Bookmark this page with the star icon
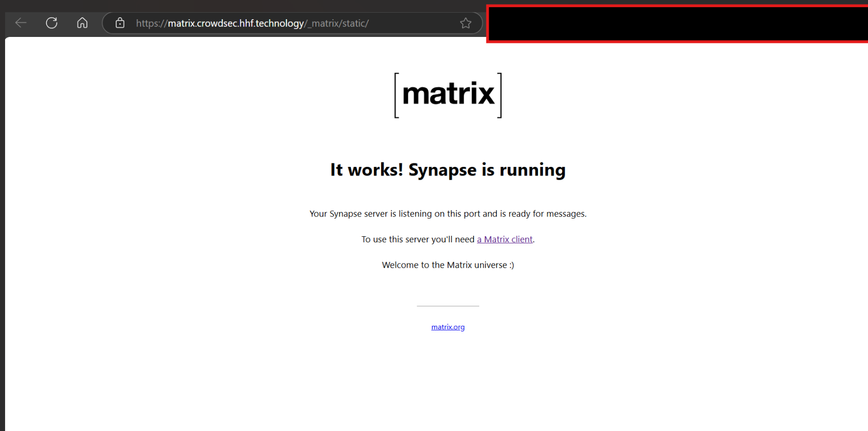 466,23
